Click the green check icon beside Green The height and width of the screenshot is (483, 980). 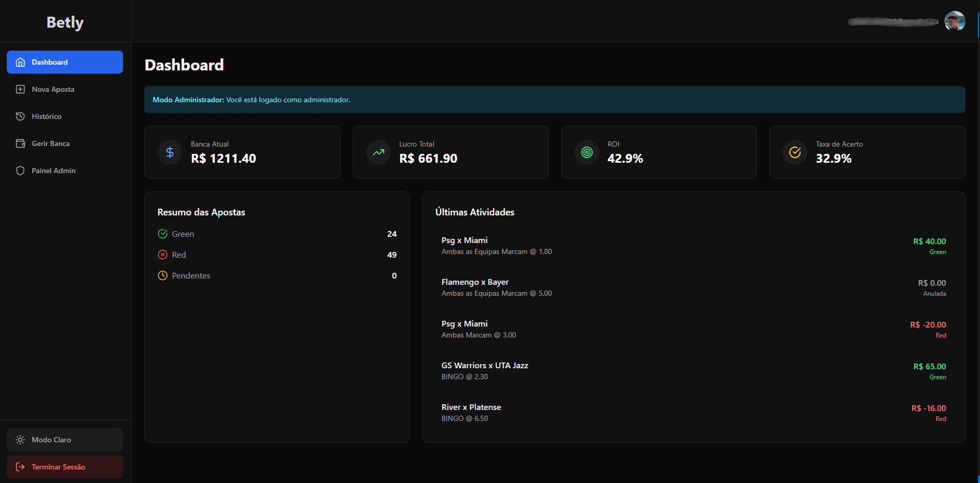click(162, 234)
